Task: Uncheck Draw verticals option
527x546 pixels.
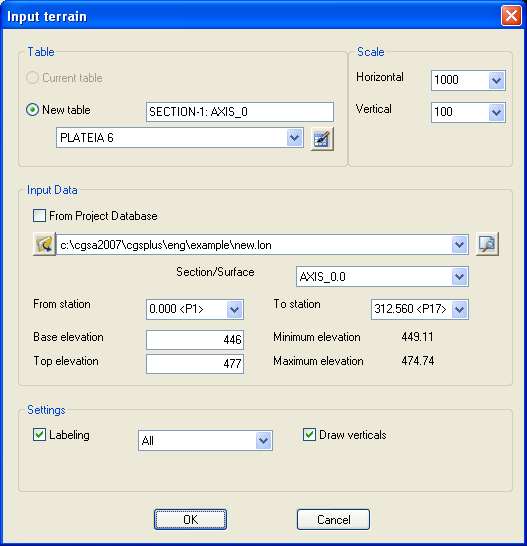Action: (x=309, y=435)
